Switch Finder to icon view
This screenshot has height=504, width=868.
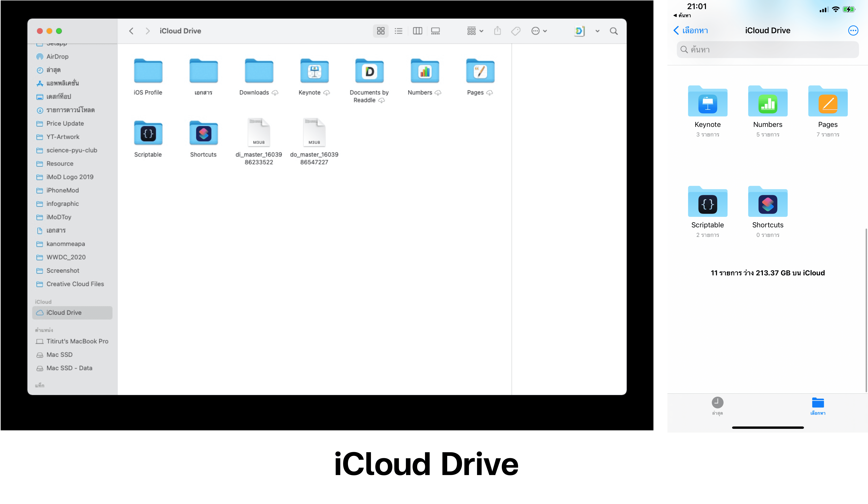click(381, 31)
